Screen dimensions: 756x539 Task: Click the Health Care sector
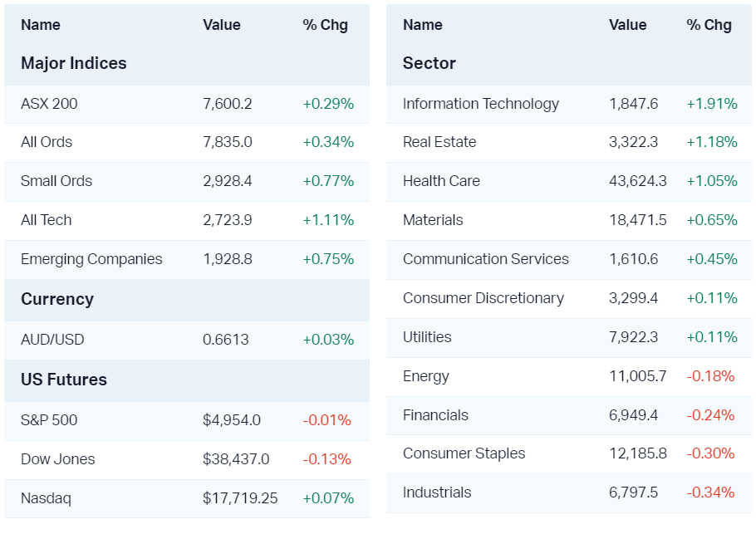coord(441,181)
